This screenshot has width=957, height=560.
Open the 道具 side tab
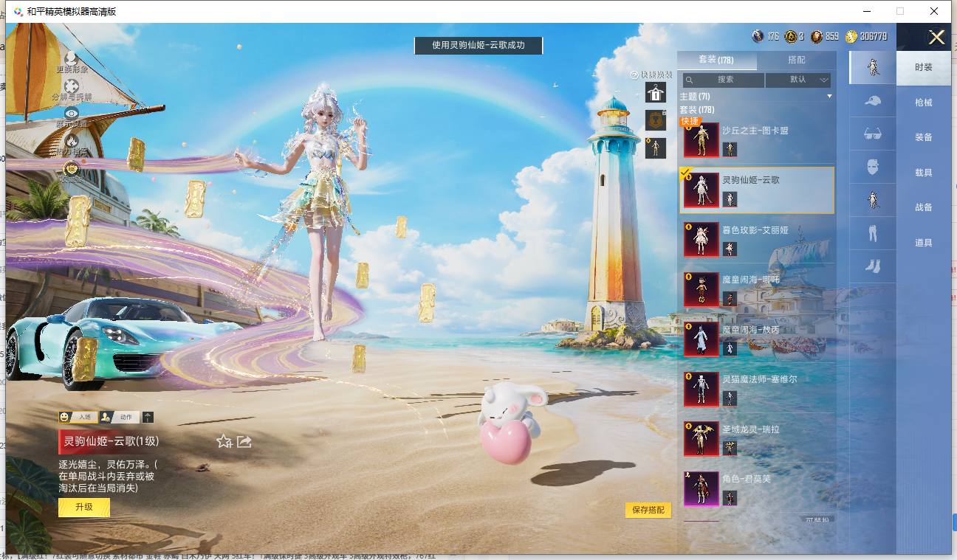click(x=924, y=243)
